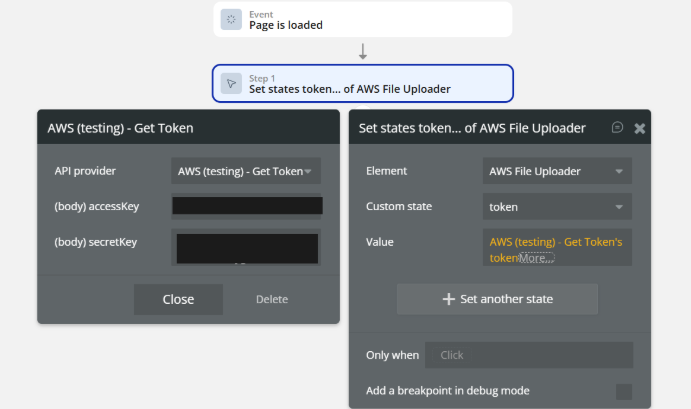Click the cursor icon on Step 1
Screen dimensions: 691x409
coord(231,83)
